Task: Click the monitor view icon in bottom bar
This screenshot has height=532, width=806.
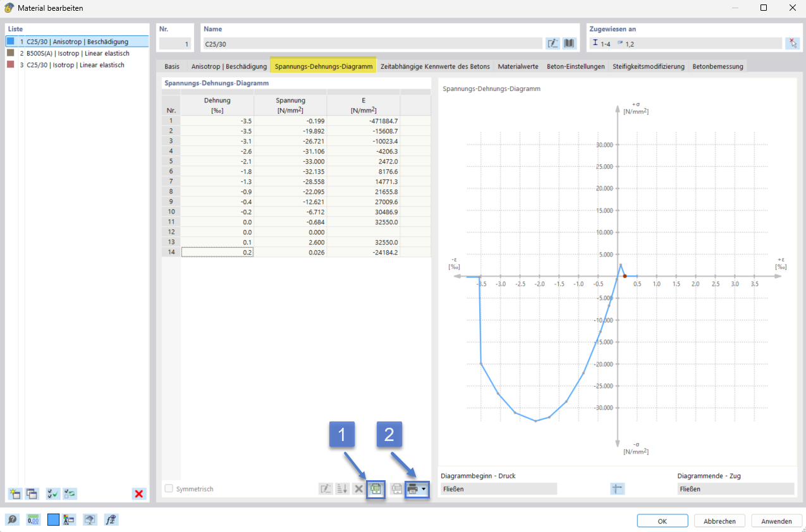Action: pyautogui.click(x=90, y=519)
